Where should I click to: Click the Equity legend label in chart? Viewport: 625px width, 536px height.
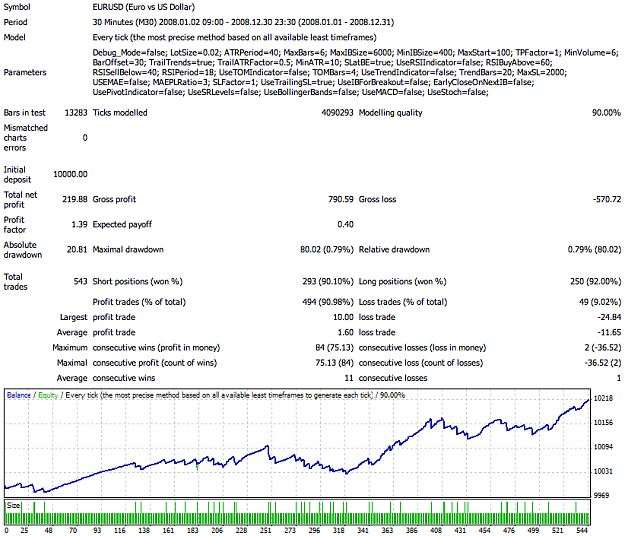click(x=48, y=395)
